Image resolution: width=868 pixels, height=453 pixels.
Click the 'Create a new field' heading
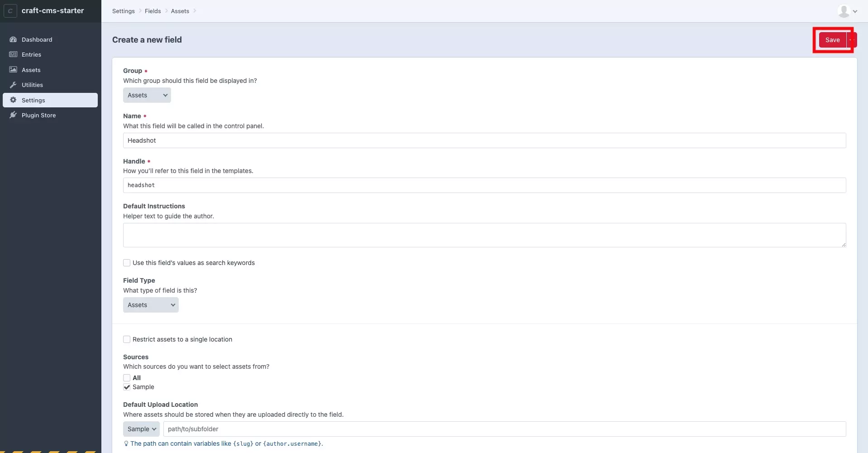[x=147, y=40]
